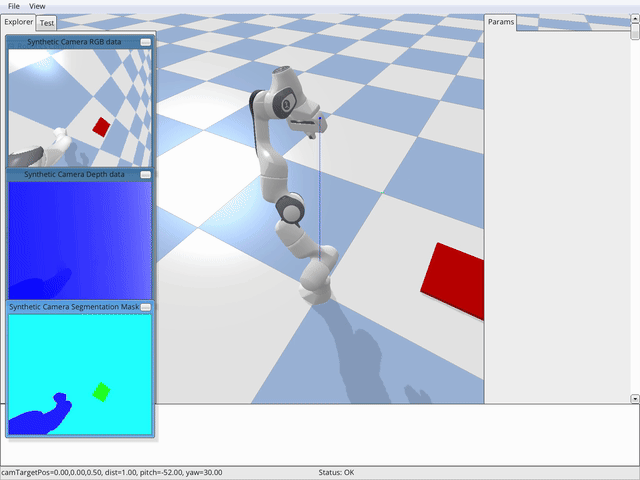Collapse the Synthetic Camera Depth data window

[x=145, y=175]
